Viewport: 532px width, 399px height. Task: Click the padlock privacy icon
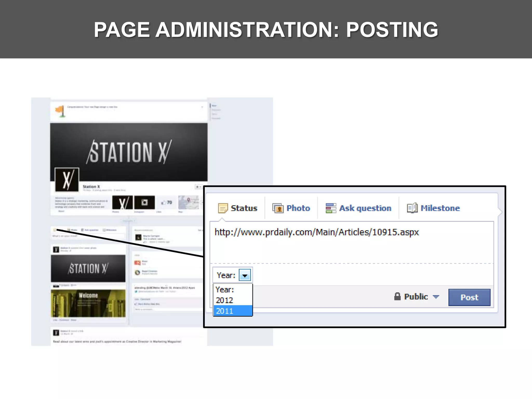tap(397, 296)
